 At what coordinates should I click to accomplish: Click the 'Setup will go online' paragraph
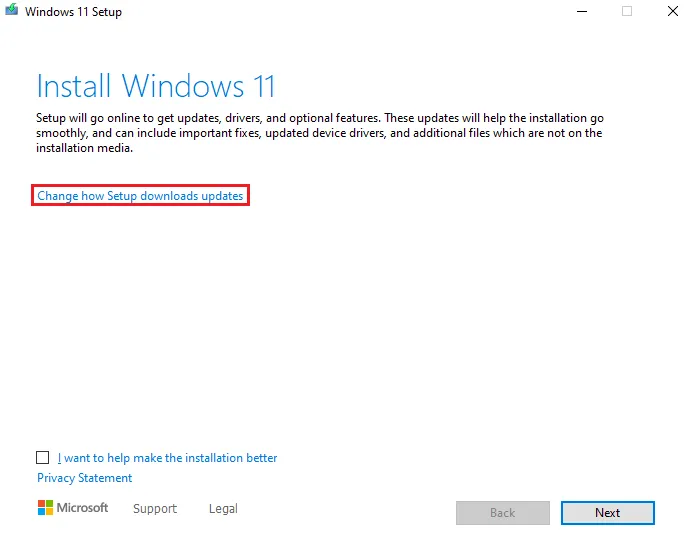[x=320, y=133]
